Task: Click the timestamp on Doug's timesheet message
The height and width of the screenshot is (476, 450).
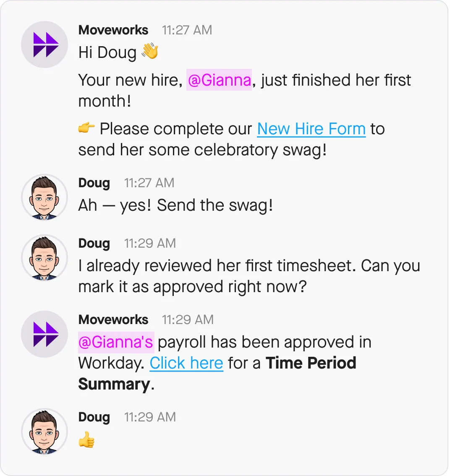Action: tap(150, 243)
